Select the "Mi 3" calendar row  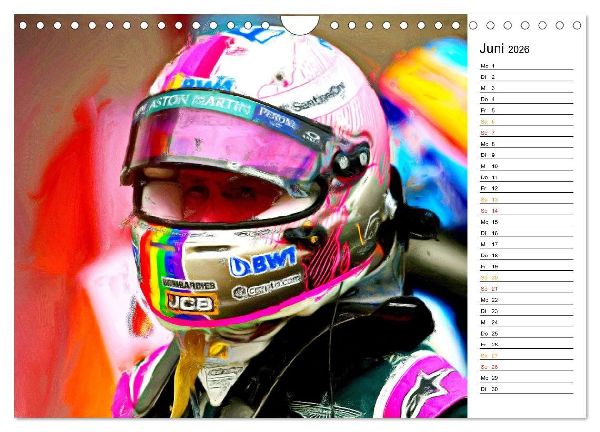[x=527, y=88]
